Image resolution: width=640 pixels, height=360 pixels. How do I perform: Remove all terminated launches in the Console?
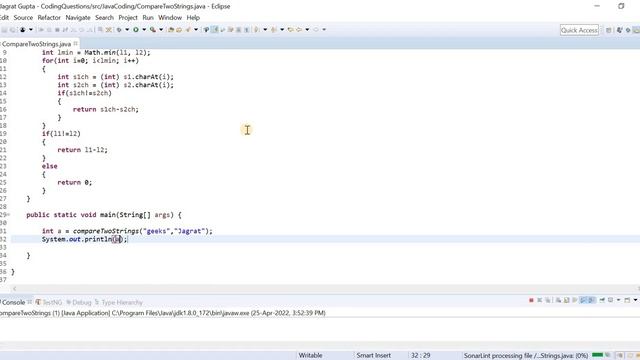point(548,300)
